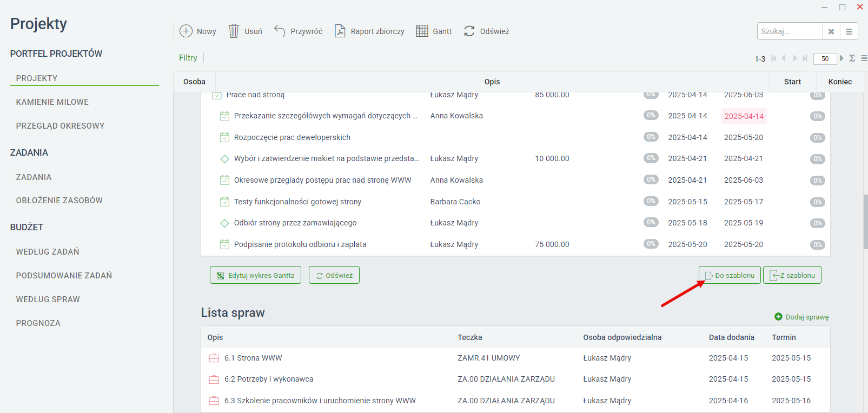Click 0% progress badge of Podpisanie protokołu
Image resolution: width=868 pixels, height=413 pixels.
[x=651, y=244]
